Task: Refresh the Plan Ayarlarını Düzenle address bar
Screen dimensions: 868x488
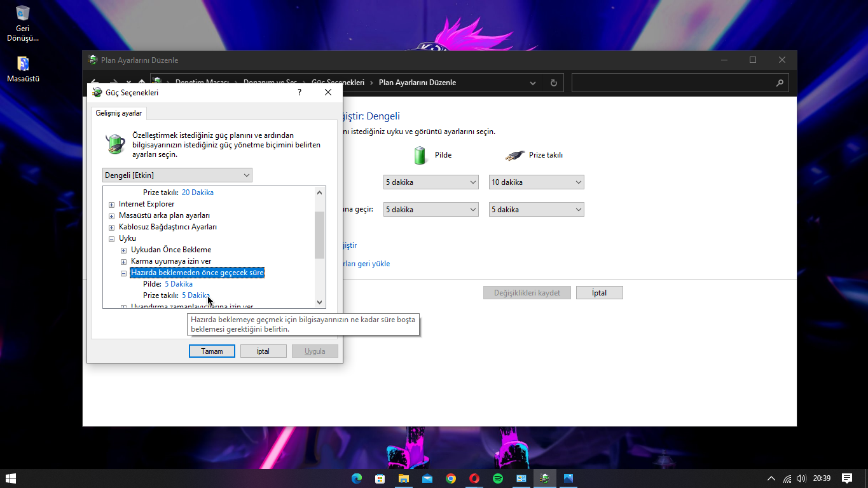Action: (x=553, y=83)
